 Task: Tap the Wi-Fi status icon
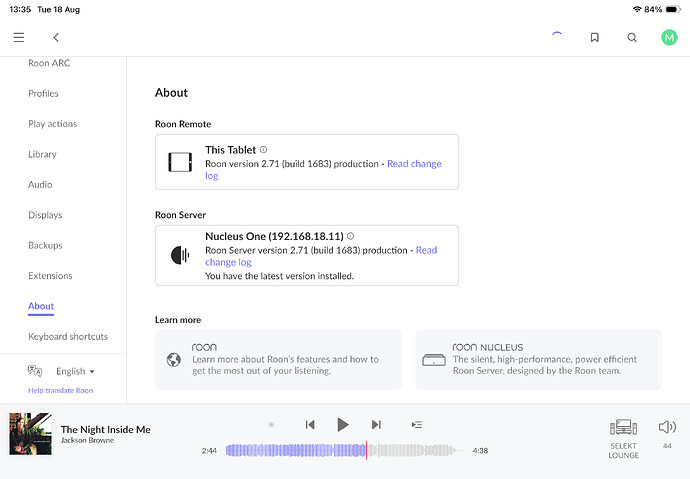click(637, 9)
